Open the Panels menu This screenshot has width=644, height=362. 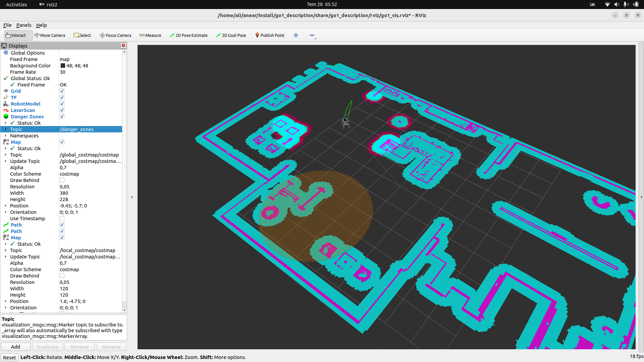(24, 25)
